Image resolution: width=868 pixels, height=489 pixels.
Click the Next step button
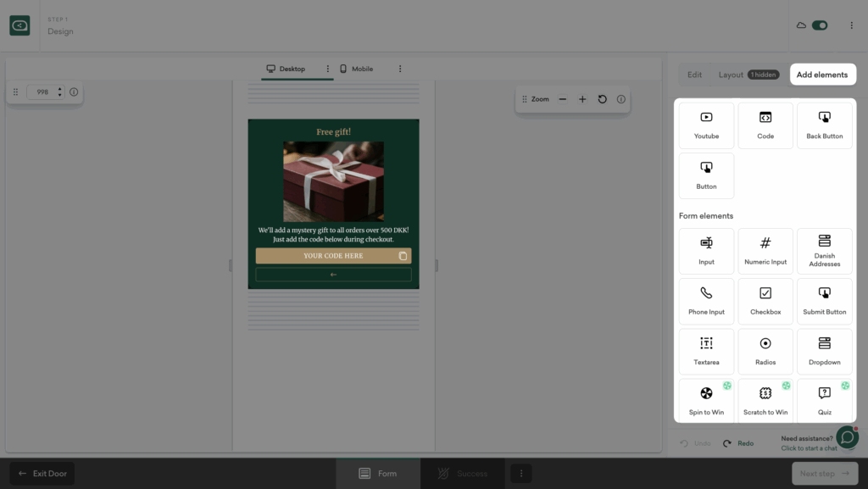tap(825, 474)
